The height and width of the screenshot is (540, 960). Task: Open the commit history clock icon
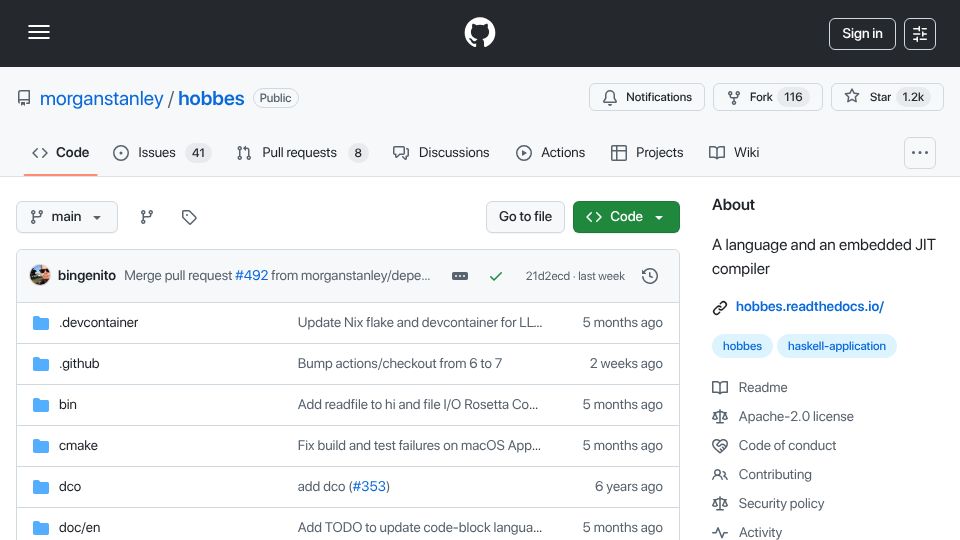click(x=650, y=276)
